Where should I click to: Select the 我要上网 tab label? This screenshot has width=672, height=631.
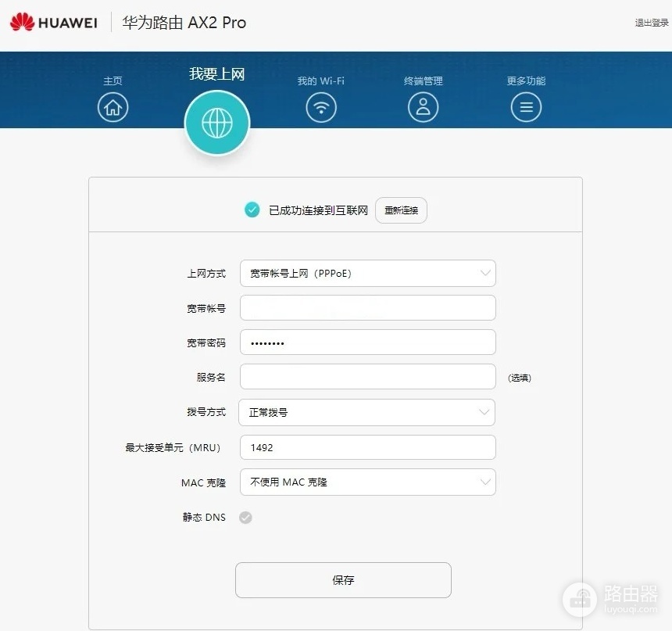click(217, 73)
